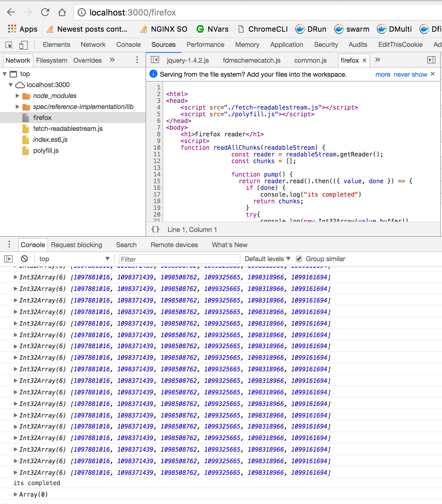Open the NVars bookmark
This screenshot has height=504, width=442.
(x=212, y=29)
